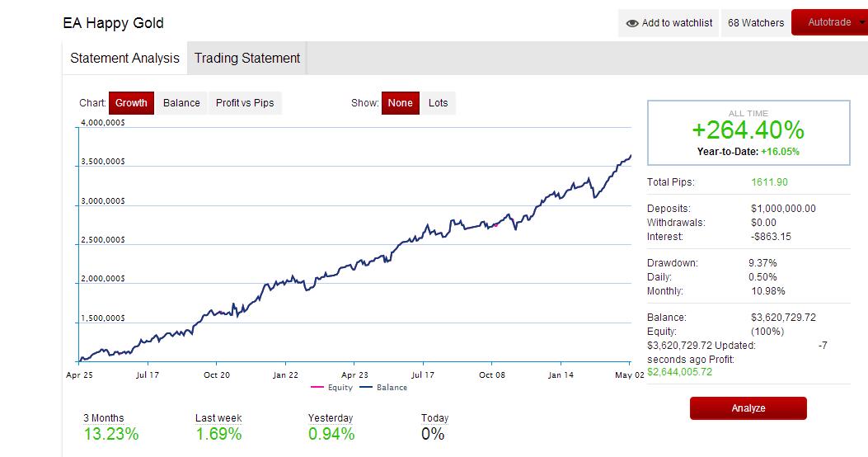Click the Yesterday performance label
This screenshot has width=868, height=457.
pos(331,418)
